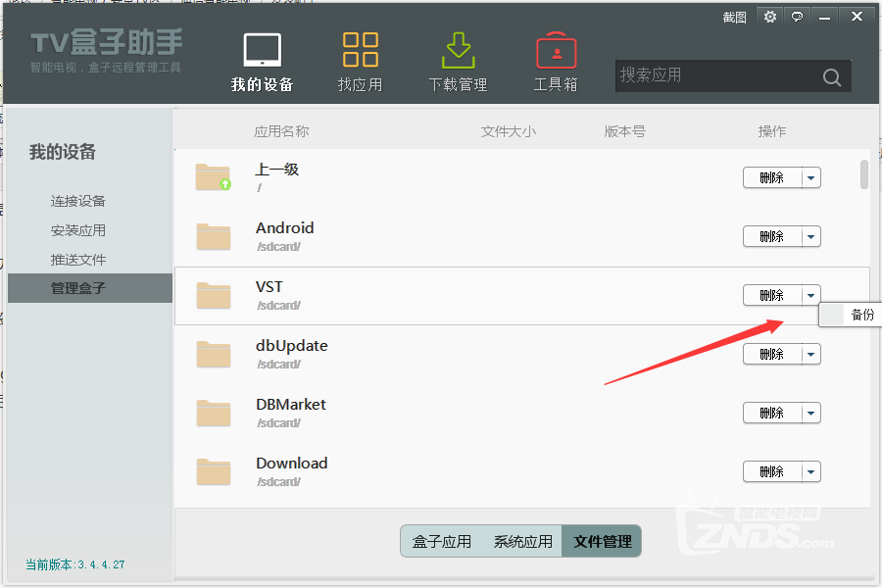Delete the dbUpdate folder
Screen dimensions: 882x588
click(772, 355)
